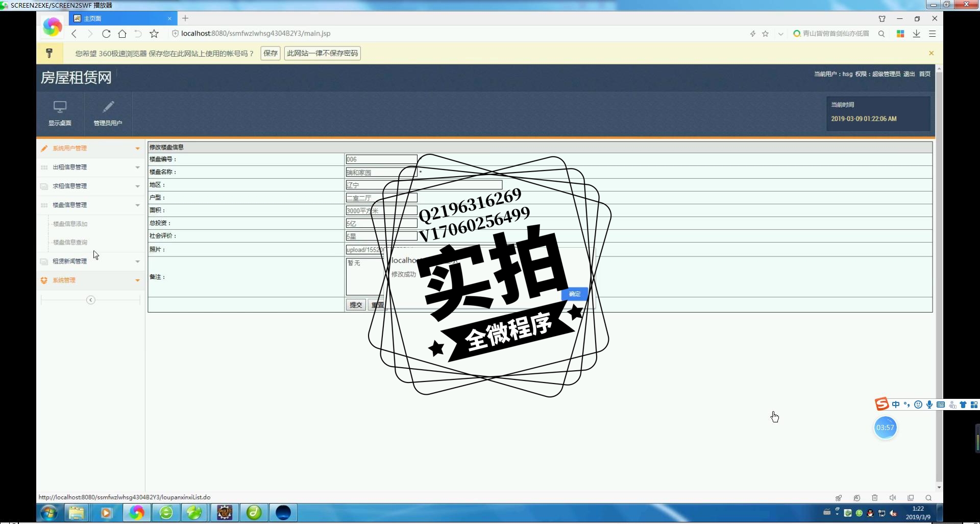This screenshot has width=980, height=524.
Task: Click the 户型 input field
Action: coord(381,198)
